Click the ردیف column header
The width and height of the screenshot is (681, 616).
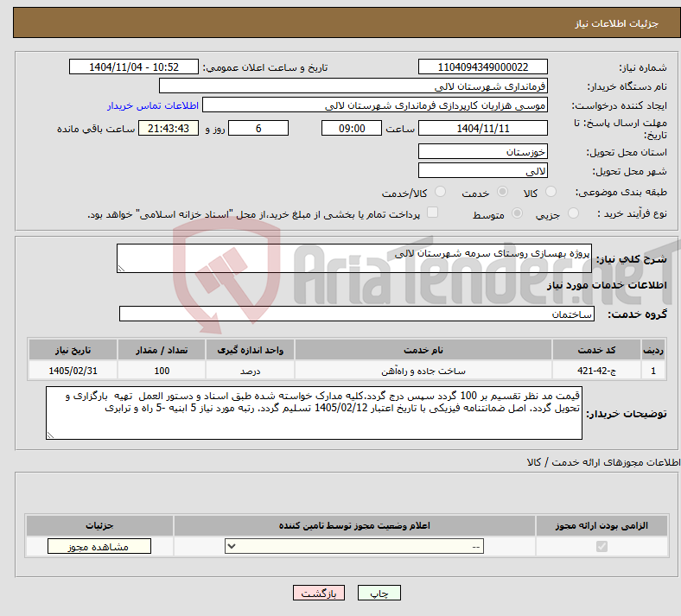(x=653, y=350)
